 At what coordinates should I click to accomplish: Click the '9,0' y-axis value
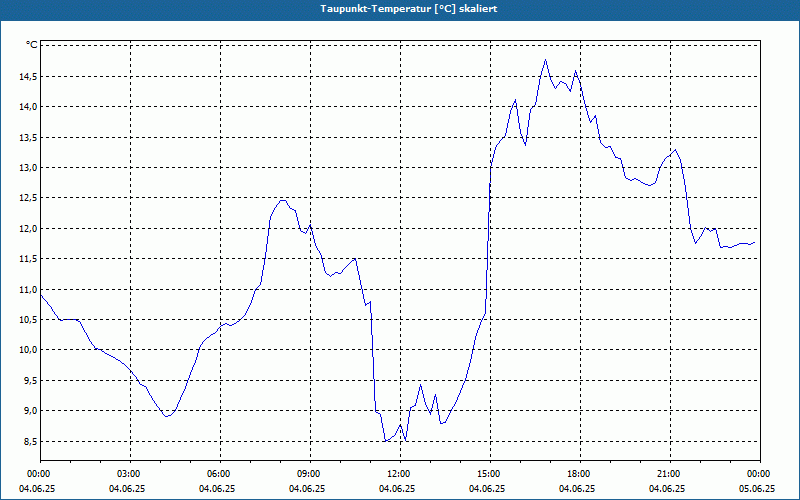click(30, 411)
